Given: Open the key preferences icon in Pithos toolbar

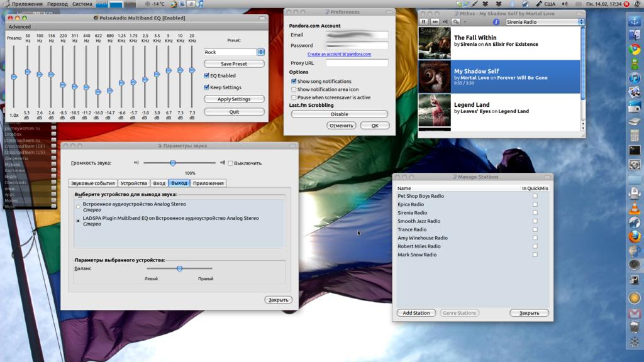Looking at the screenshot, I should pos(455,22).
